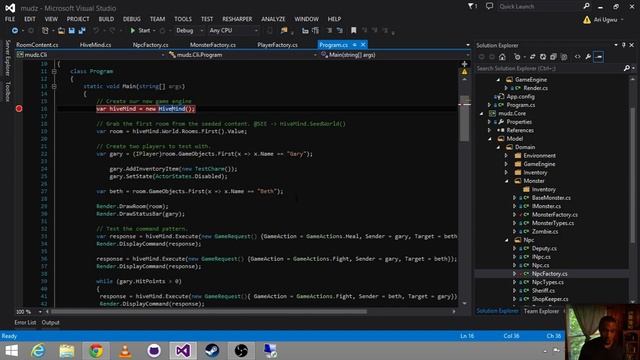Click the Quick Launch search box
Screen dimensions: 640x360
pos(539,7)
